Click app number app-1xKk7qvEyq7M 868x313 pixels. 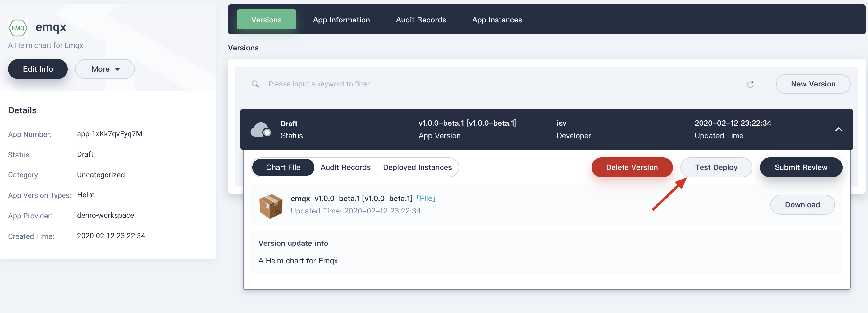pyautogui.click(x=110, y=133)
